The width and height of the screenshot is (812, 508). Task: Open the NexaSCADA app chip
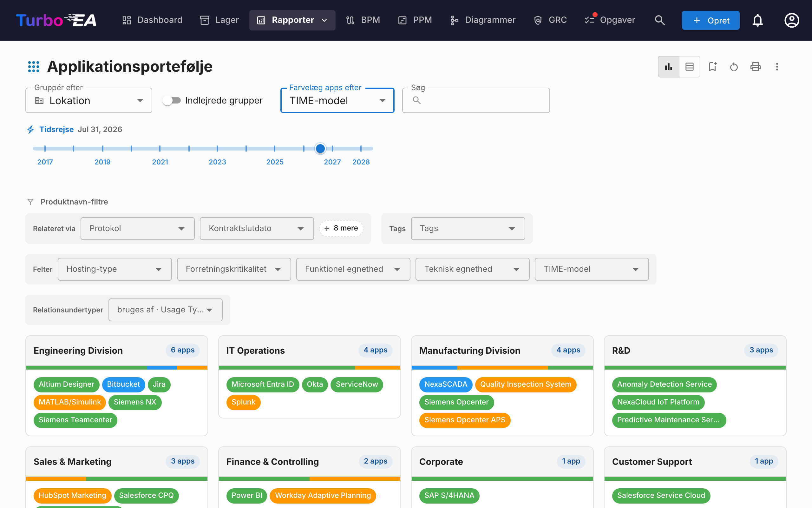tap(446, 384)
